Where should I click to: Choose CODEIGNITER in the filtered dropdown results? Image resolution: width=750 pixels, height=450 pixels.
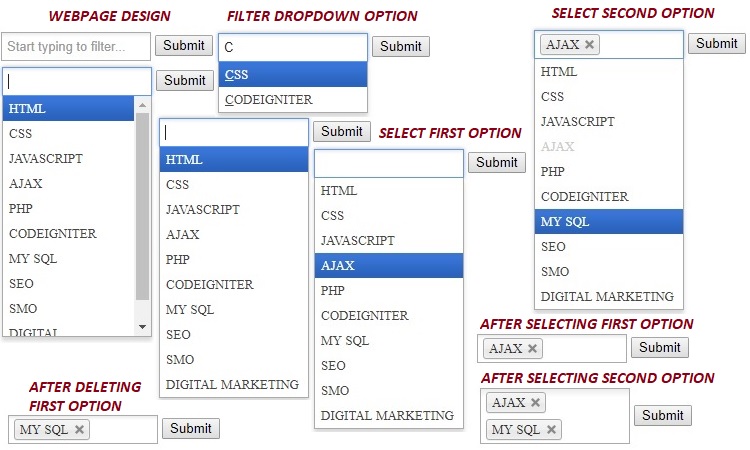(292, 100)
